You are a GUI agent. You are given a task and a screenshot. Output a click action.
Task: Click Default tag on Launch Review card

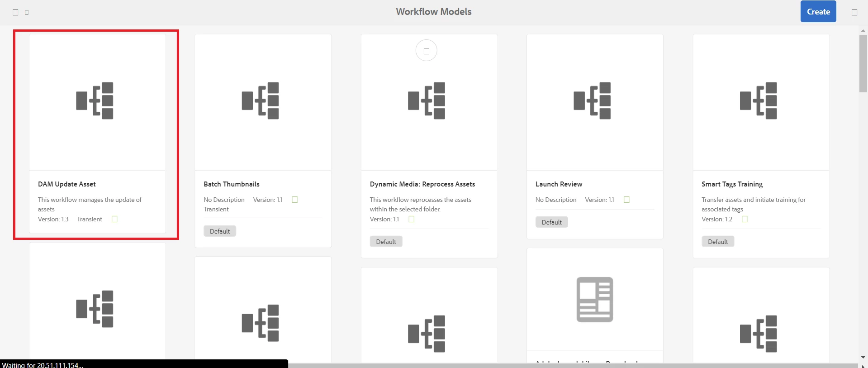pyautogui.click(x=552, y=222)
